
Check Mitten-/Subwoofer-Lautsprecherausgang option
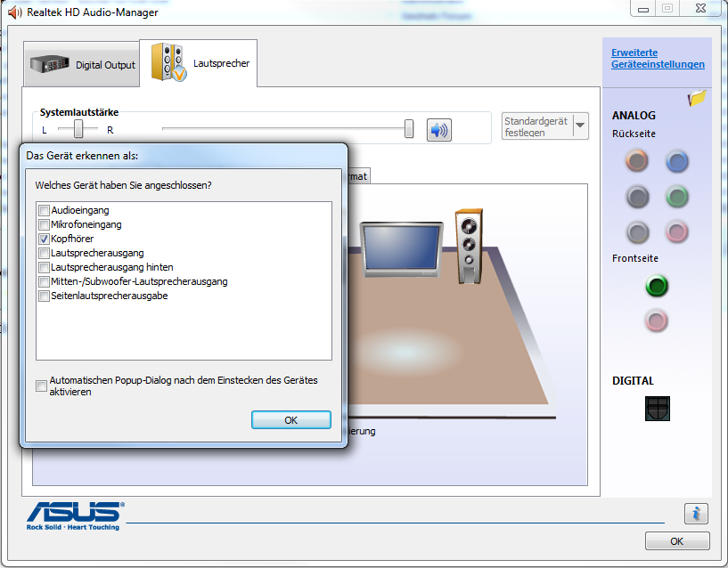coord(44,281)
